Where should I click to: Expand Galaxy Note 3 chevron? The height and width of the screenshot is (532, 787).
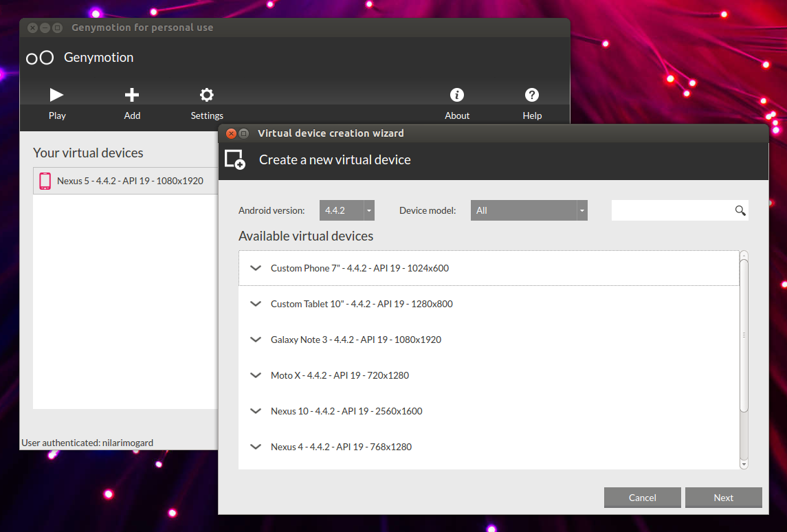click(x=256, y=340)
